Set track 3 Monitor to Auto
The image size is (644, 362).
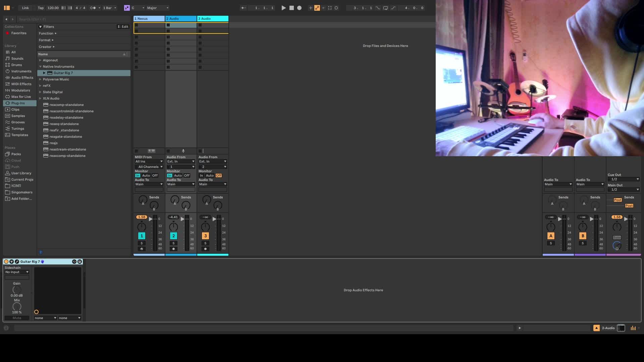tap(210, 176)
